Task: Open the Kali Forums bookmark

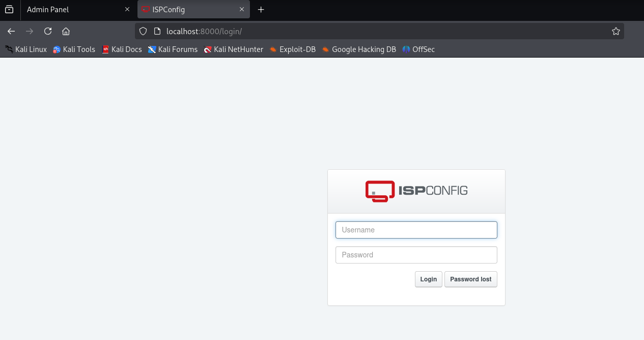Action: pyautogui.click(x=173, y=49)
